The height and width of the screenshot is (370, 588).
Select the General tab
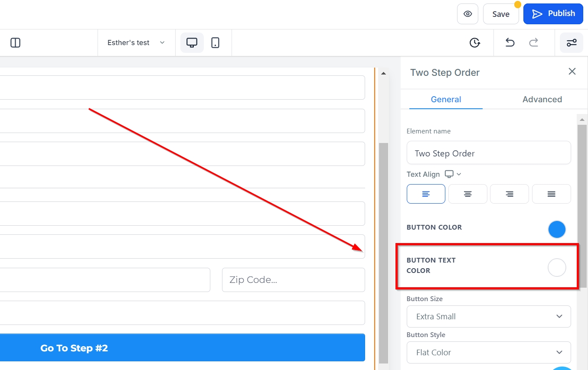point(446,99)
